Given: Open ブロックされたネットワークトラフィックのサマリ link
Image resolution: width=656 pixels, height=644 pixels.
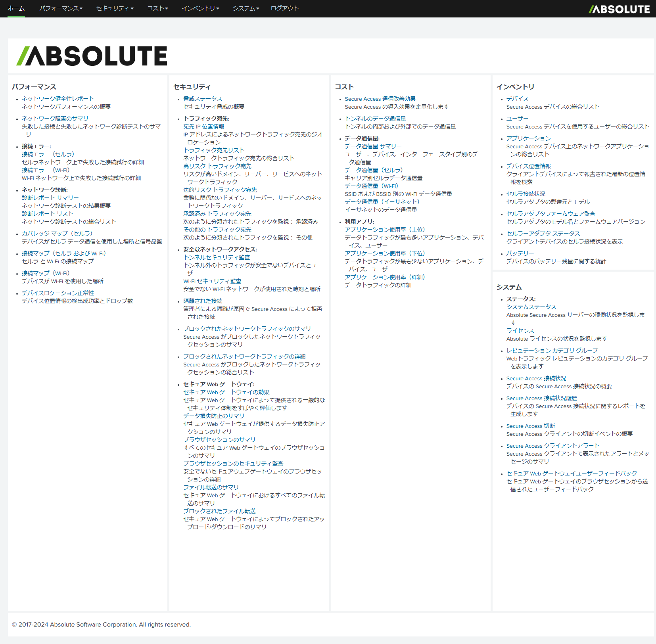Looking at the screenshot, I should pyautogui.click(x=247, y=329).
